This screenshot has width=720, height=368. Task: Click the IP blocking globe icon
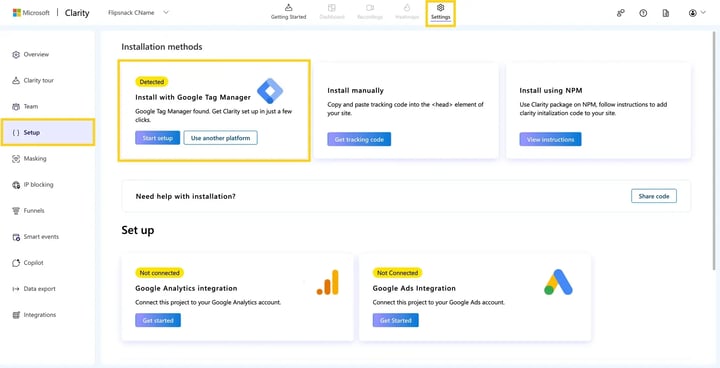click(x=16, y=185)
